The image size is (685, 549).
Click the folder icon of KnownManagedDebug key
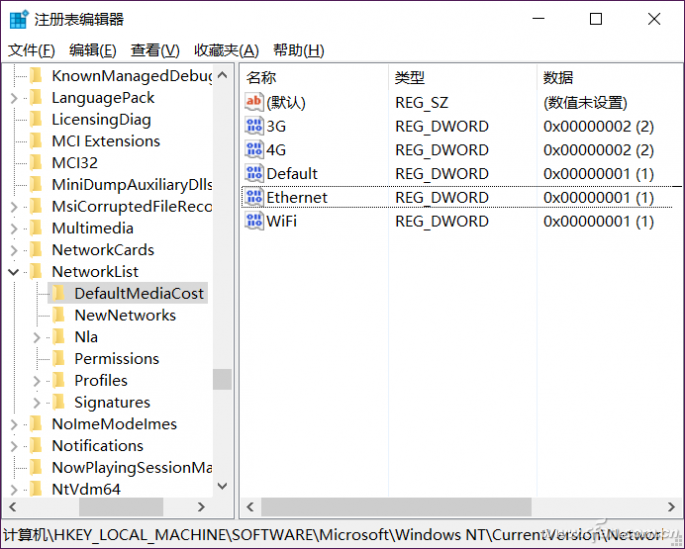(x=36, y=76)
